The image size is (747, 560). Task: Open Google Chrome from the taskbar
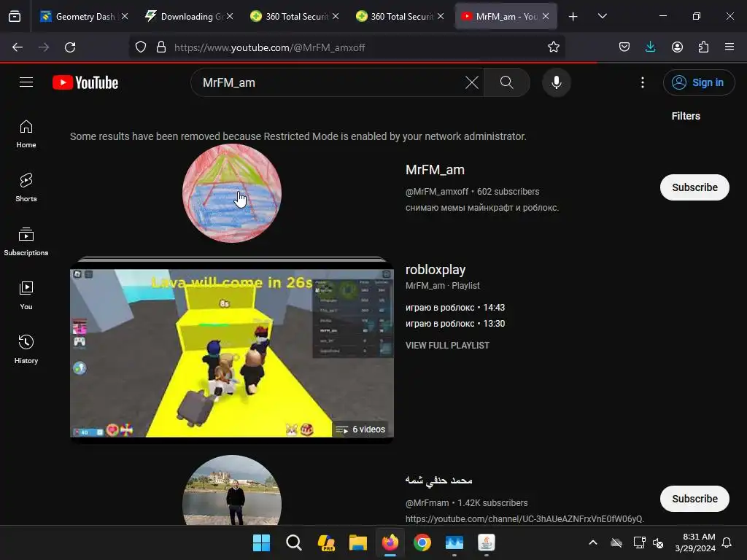coord(422,542)
